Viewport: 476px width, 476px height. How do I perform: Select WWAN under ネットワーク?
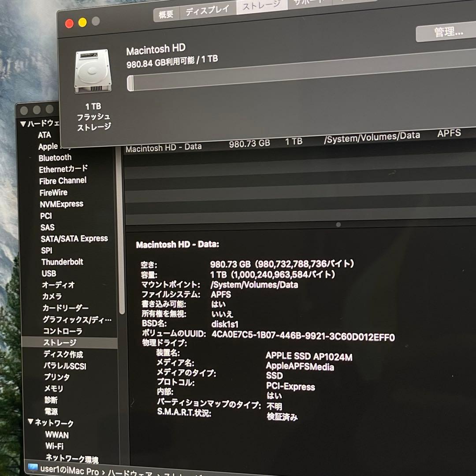(57, 435)
